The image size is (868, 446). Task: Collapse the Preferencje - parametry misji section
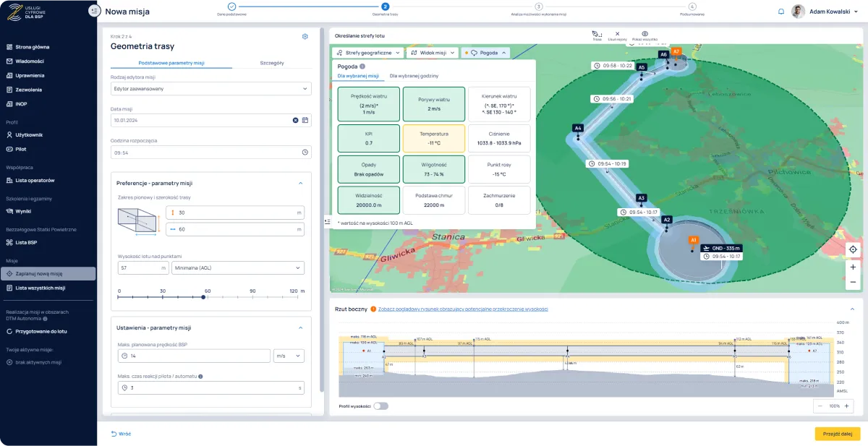[x=300, y=184]
